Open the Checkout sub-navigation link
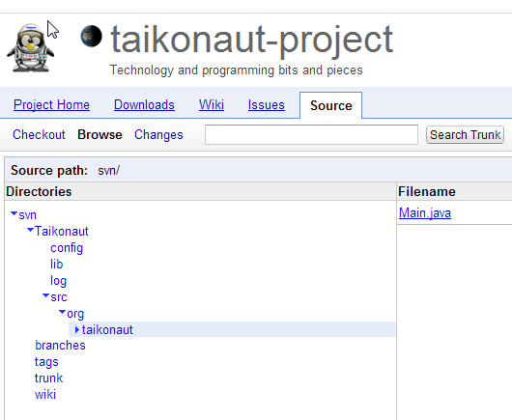512x420 pixels. tap(39, 135)
